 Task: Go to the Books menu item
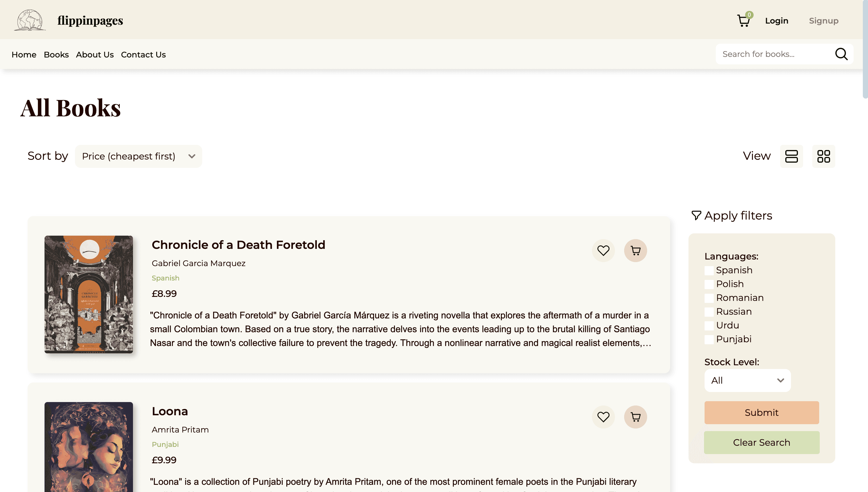(x=56, y=54)
